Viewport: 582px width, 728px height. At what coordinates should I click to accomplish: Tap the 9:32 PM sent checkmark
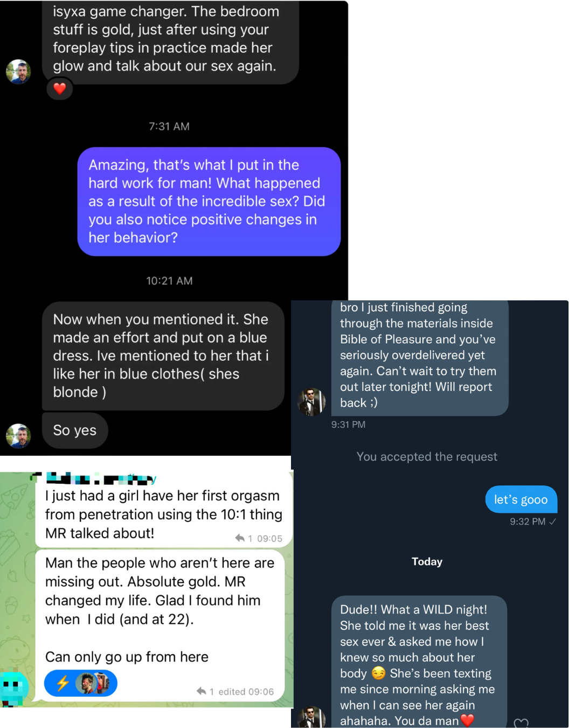tap(553, 521)
